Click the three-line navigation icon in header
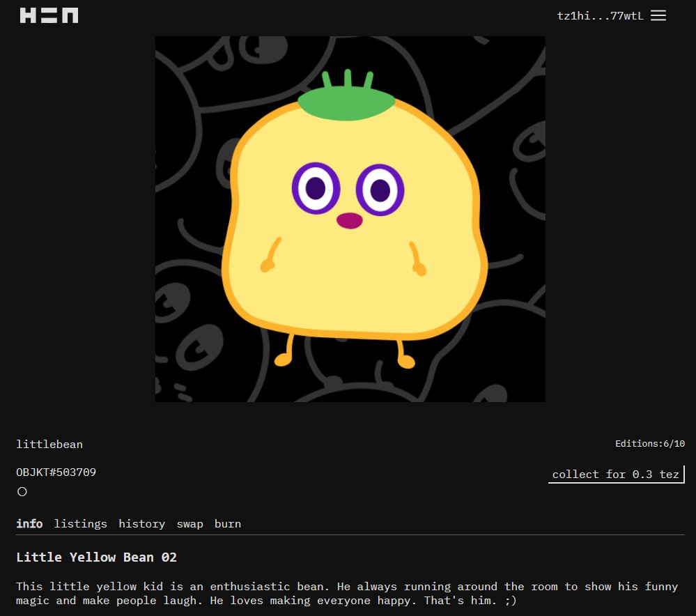Screen dimensions: 696x616 tap(658, 15)
